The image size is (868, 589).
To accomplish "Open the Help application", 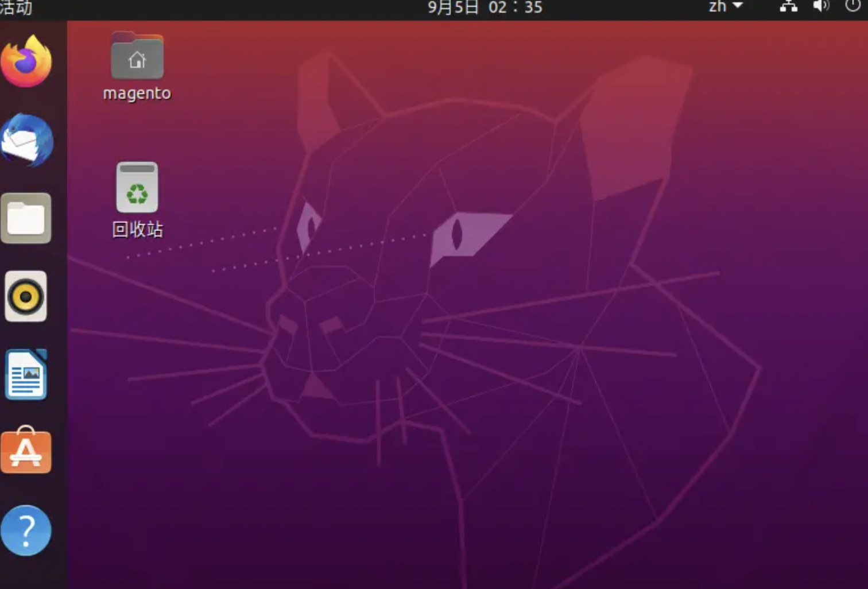I will [26, 530].
